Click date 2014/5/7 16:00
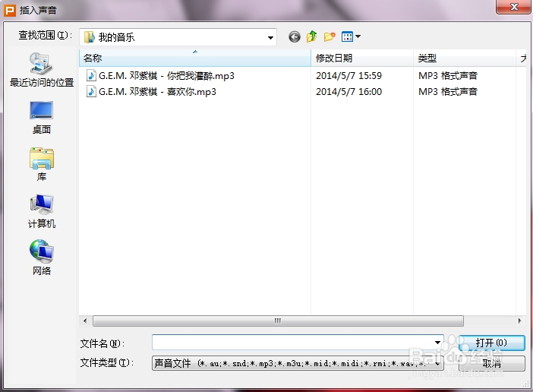 point(348,91)
